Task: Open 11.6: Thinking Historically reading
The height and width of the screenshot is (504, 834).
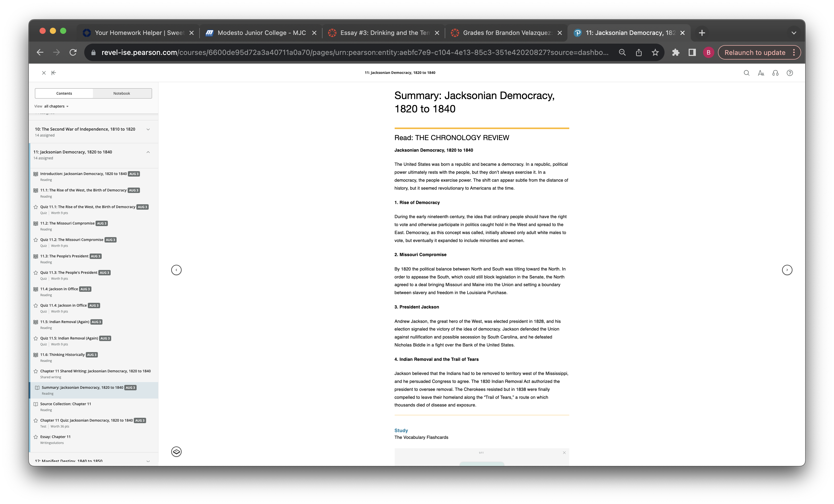Action: pos(63,354)
